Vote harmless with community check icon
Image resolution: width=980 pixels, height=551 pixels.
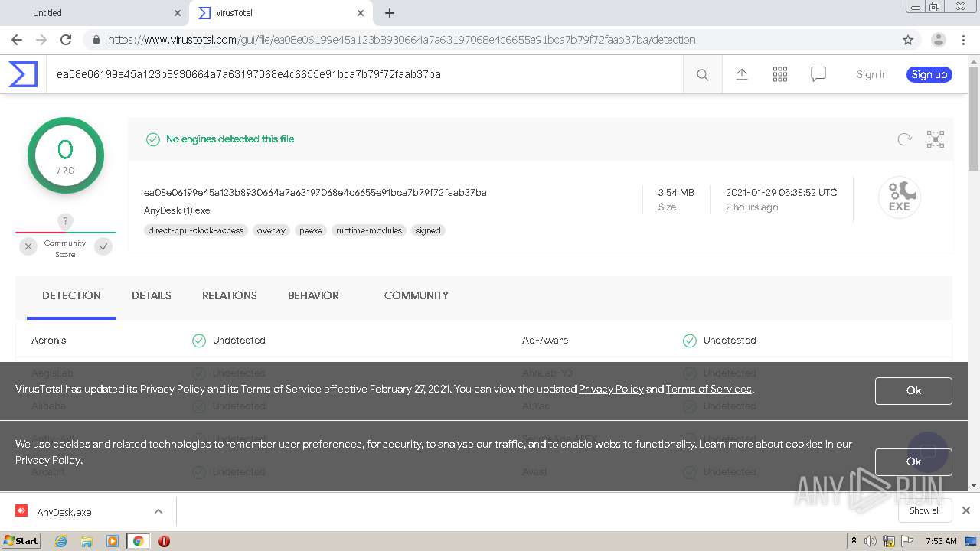(103, 246)
